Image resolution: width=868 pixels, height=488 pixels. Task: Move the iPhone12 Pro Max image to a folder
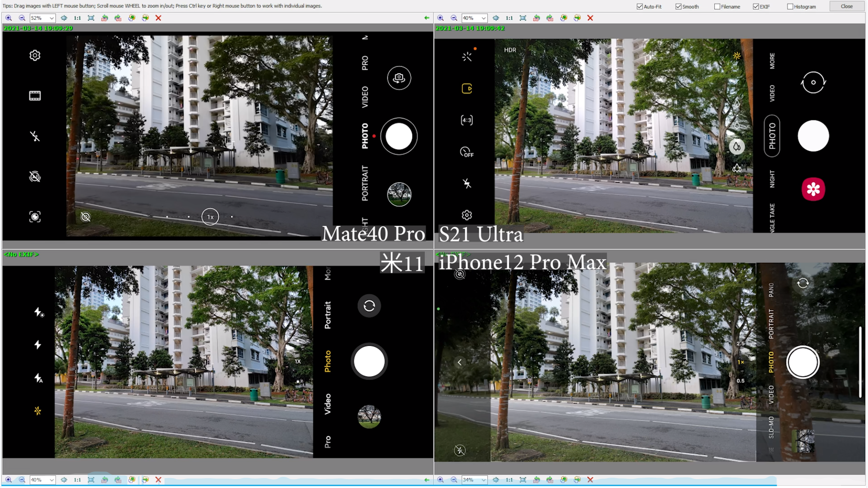pos(577,480)
